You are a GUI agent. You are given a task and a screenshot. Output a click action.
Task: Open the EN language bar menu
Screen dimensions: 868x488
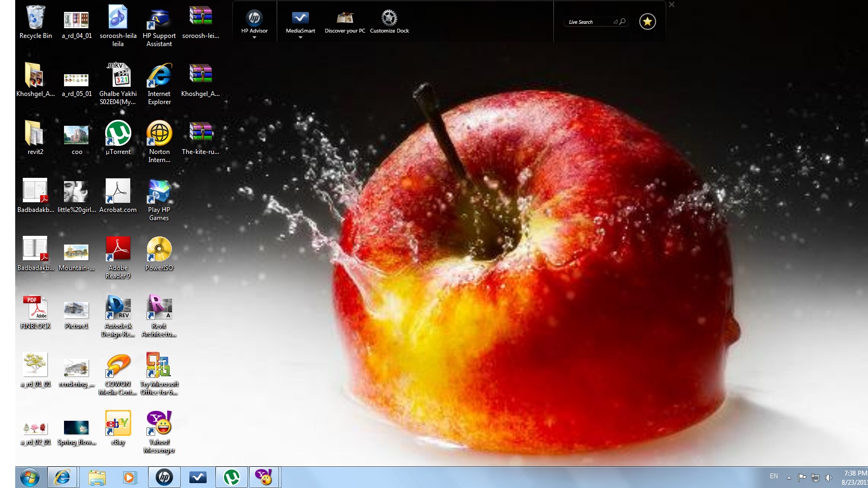pyautogui.click(x=774, y=477)
